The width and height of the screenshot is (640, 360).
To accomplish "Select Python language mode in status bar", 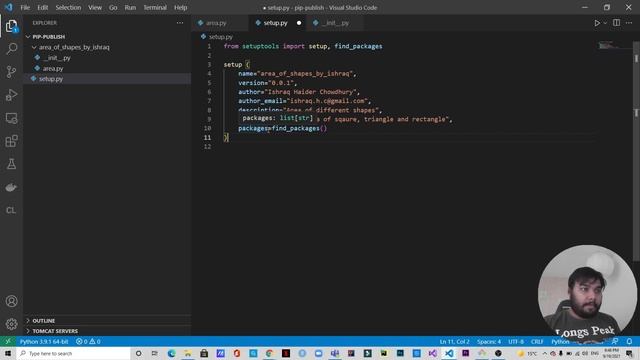I will click(560, 341).
